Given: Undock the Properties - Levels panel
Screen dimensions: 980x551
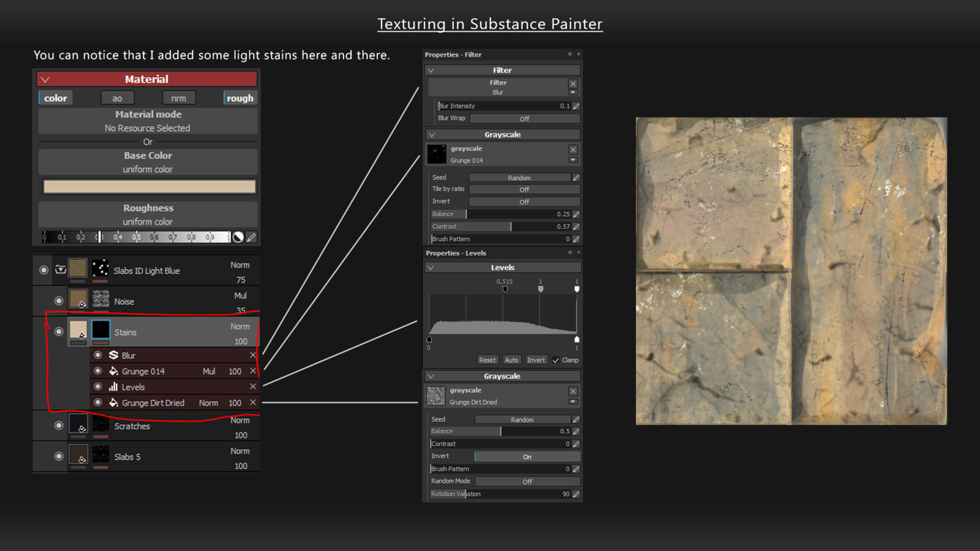Looking at the screenshot, I should coord(570,253).
